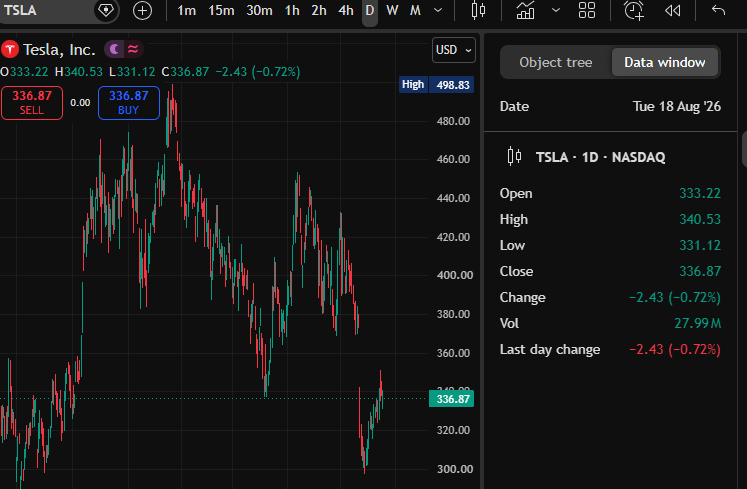Expand the timeframe dropdown chevron
Viewport: 747px width, 489px height.
(438, 10)
